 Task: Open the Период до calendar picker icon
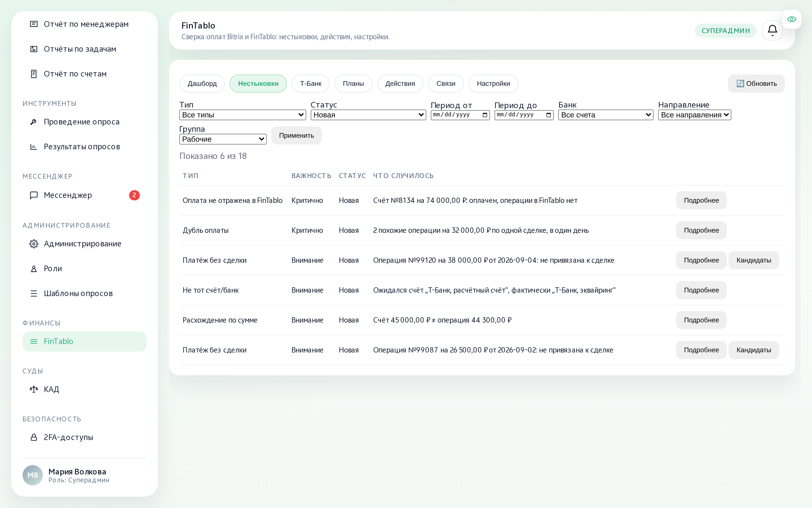pos(548,115)
